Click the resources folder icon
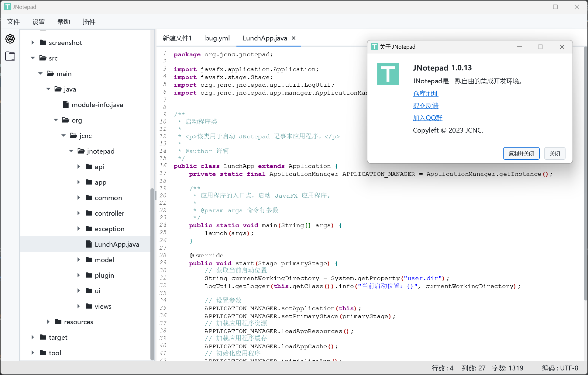588x375 pixels. point(58,322)
